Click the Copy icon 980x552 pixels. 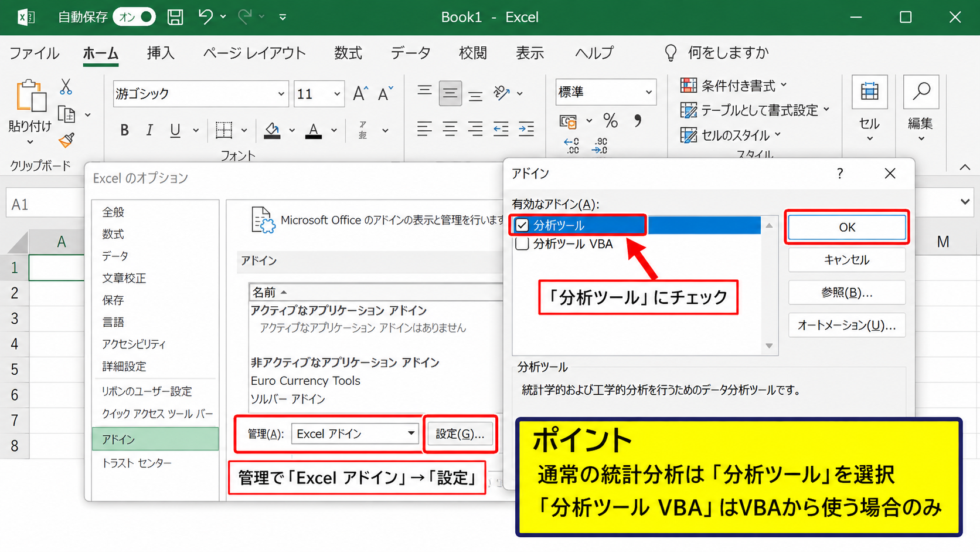coord(66,114)
